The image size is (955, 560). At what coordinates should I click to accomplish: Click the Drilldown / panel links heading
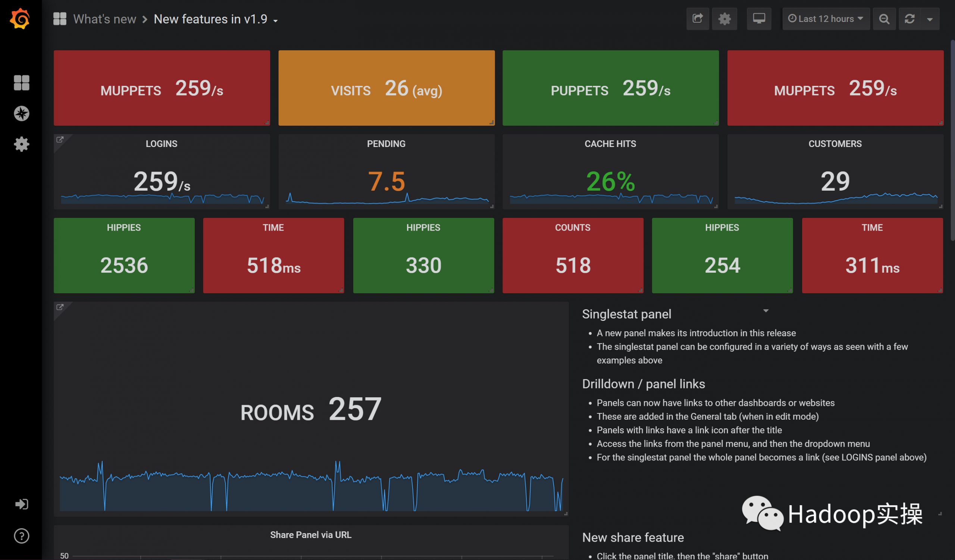click(x=644, y=384)
